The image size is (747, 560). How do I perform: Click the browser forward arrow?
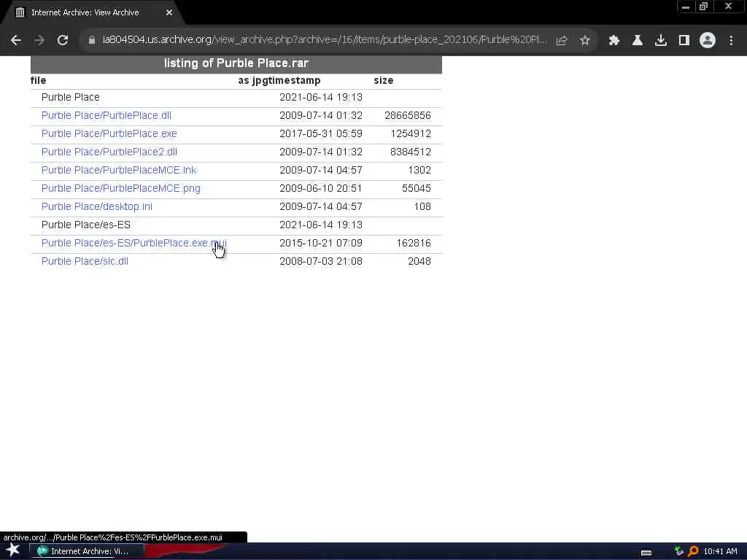[x=39, y=41]
